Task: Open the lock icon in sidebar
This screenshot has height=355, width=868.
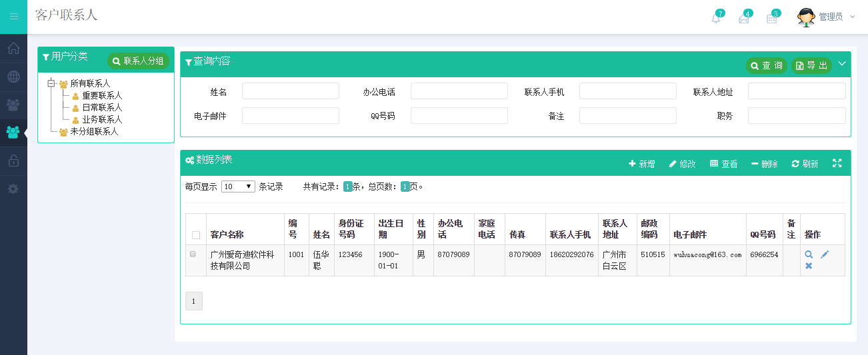Action: [x=13, y=161]
